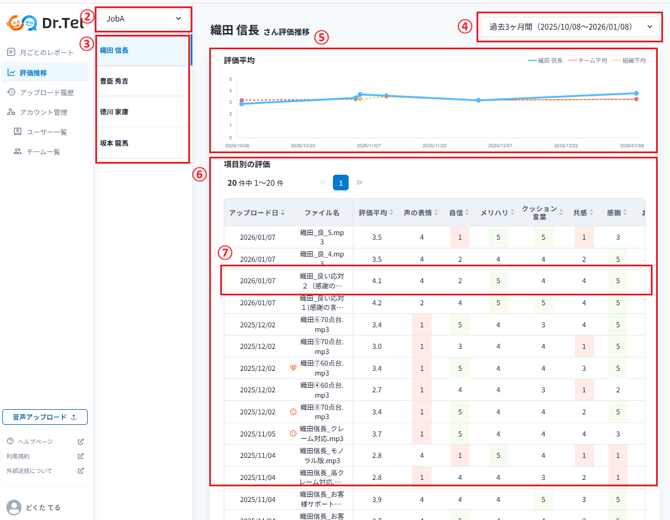Click the ユーザー一覧 user list icon
The width and height of the screenshot is (670, 520).
[18, 132]
